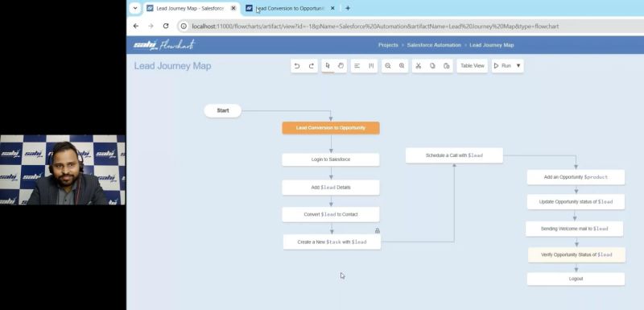Select the Add $lead Details node

(331, 188)
